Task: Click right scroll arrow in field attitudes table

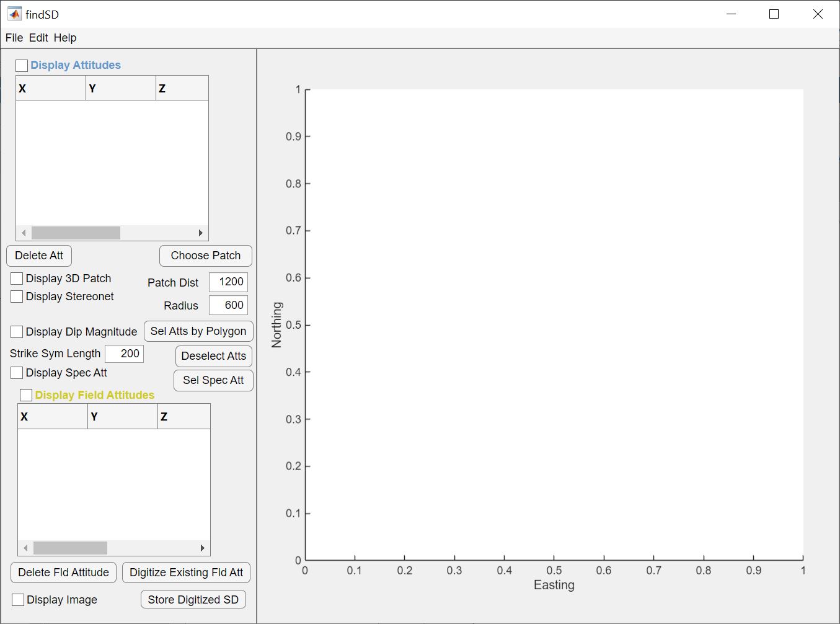Action: click(203, 548)
